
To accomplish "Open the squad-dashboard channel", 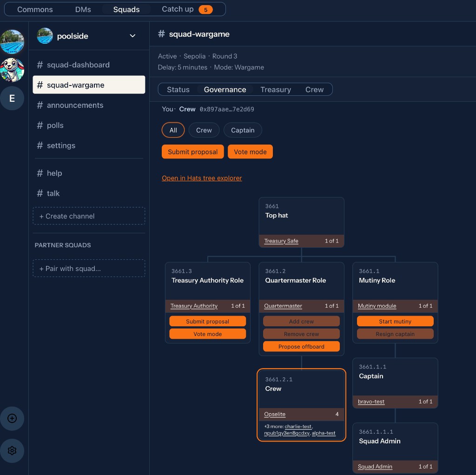I will pos(89,65).
